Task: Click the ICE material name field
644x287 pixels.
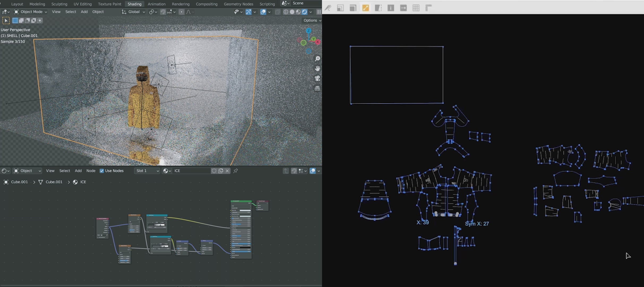Action: (191, 171)
